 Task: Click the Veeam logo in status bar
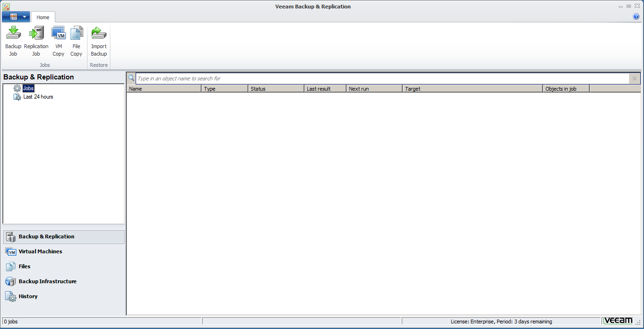(618, 321)
